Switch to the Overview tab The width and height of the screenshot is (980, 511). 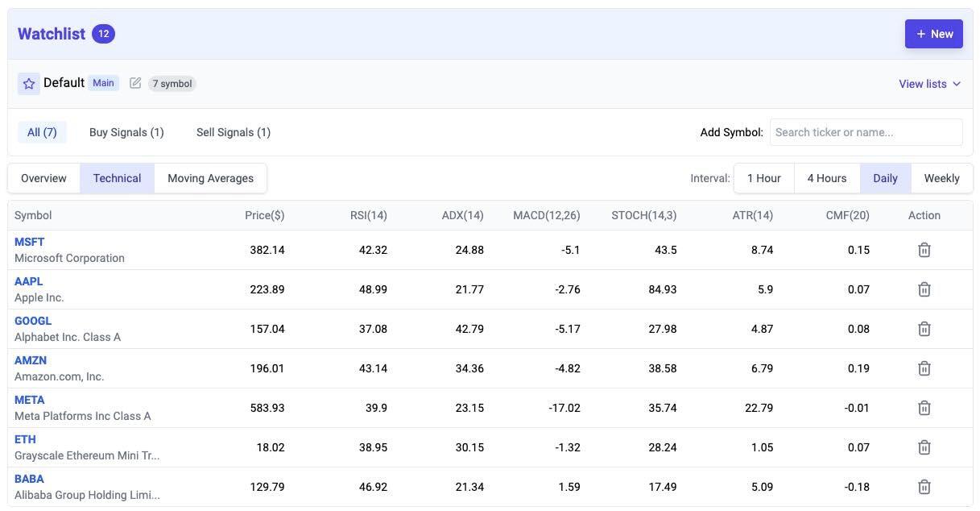pos(43,178)
